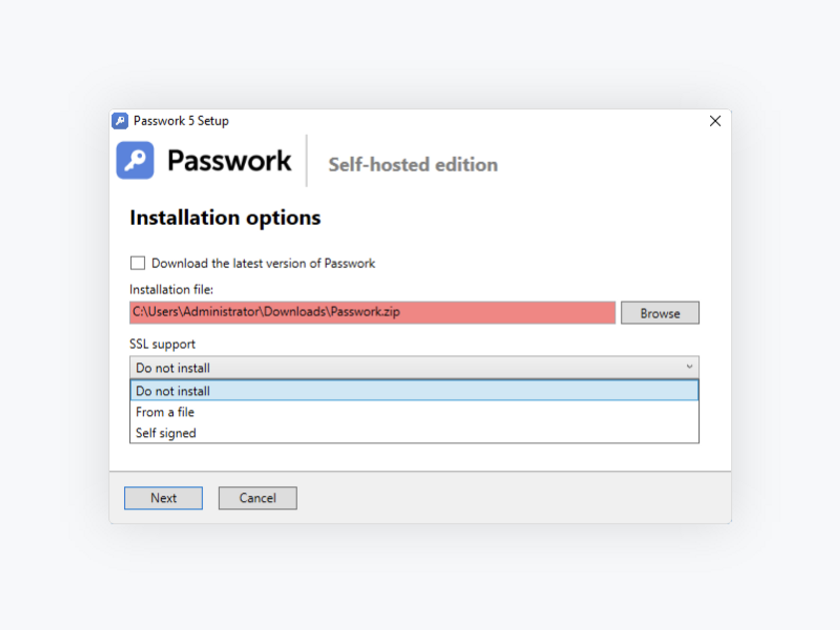Collapse the SSL support list using its chevron
Image resolution: width=840 pixels, height=630 pixels.
click(x=689, y=367)
